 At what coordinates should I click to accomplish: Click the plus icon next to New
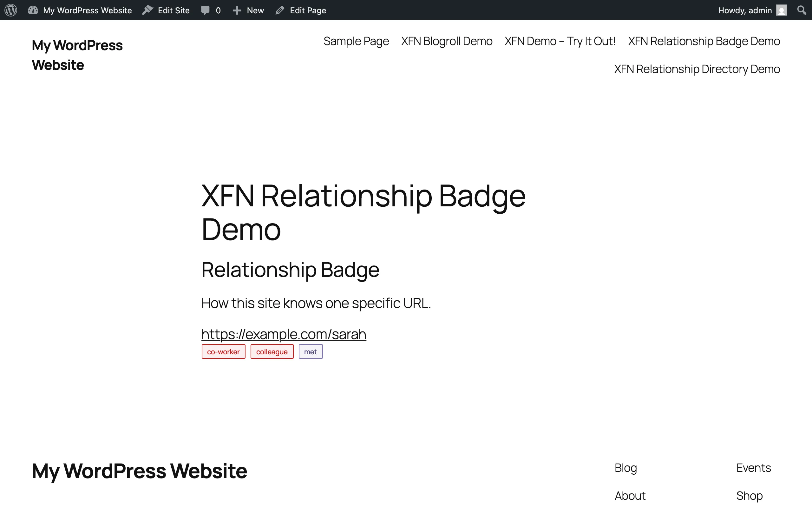[x=237, y=10]
